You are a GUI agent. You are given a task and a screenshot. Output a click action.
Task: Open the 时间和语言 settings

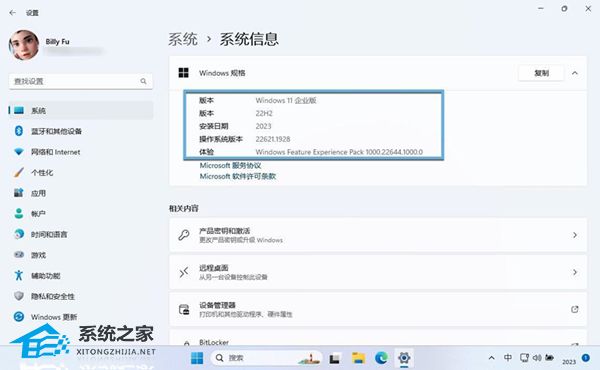80,234
